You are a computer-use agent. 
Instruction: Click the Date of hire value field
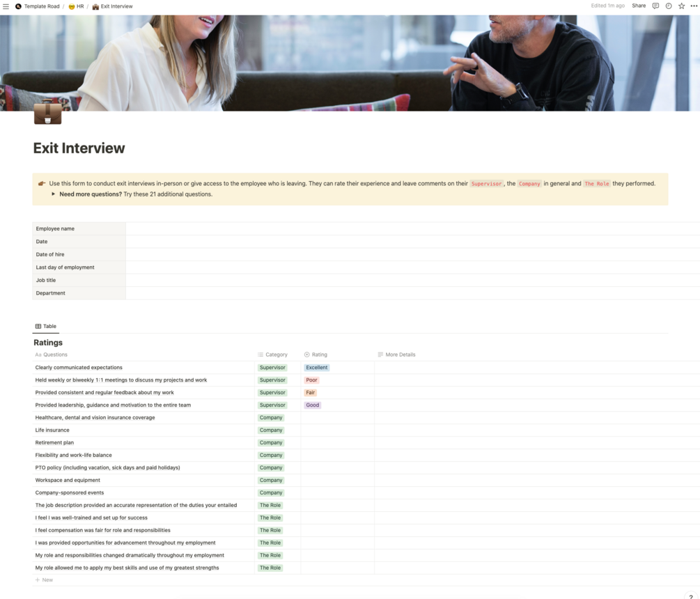point(412,254)
